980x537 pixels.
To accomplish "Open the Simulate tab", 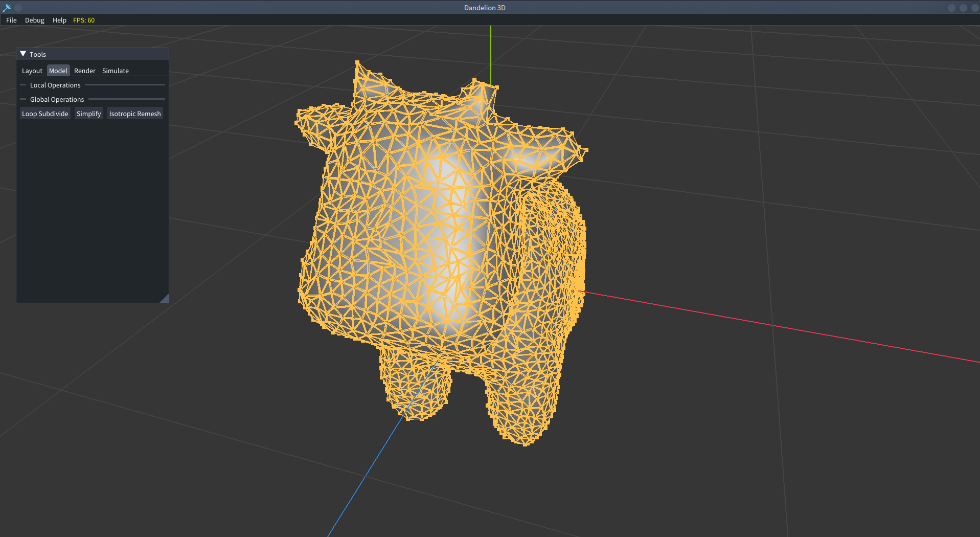I will click(115, 71).
